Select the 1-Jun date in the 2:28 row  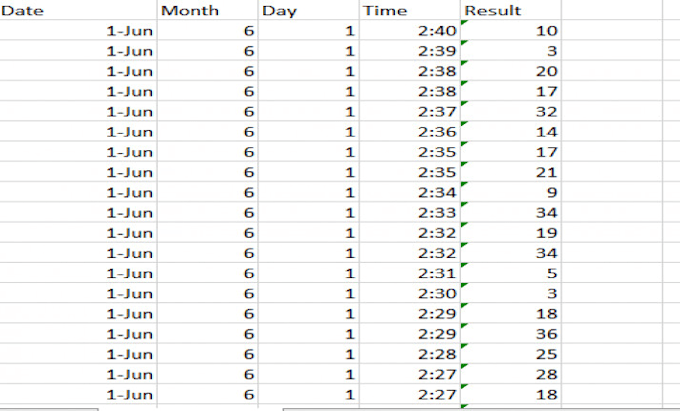click(x=78, y=354)
